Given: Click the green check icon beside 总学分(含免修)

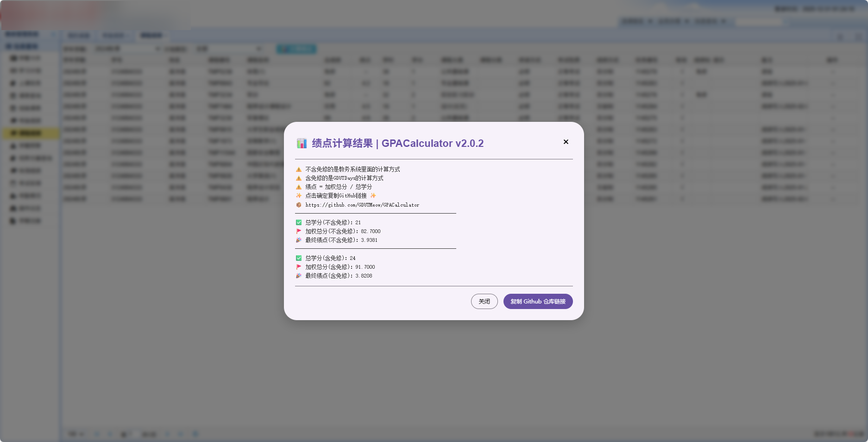Looking at the screenshot, I should click(x=299, y=258).
